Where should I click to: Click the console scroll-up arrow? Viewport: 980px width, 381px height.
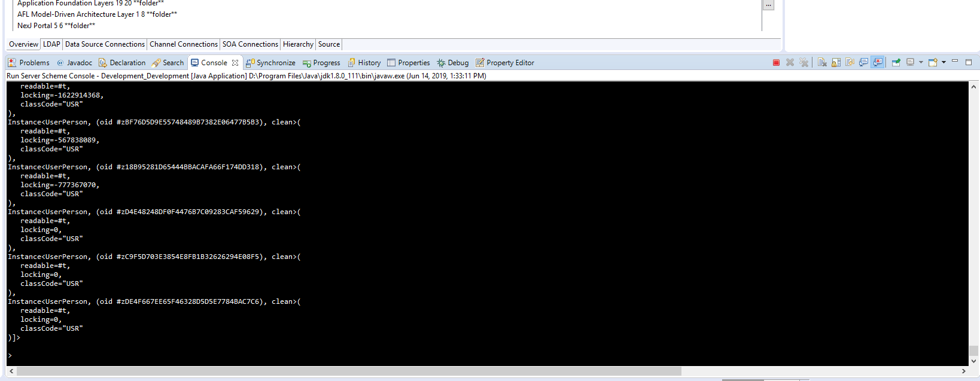973,87
